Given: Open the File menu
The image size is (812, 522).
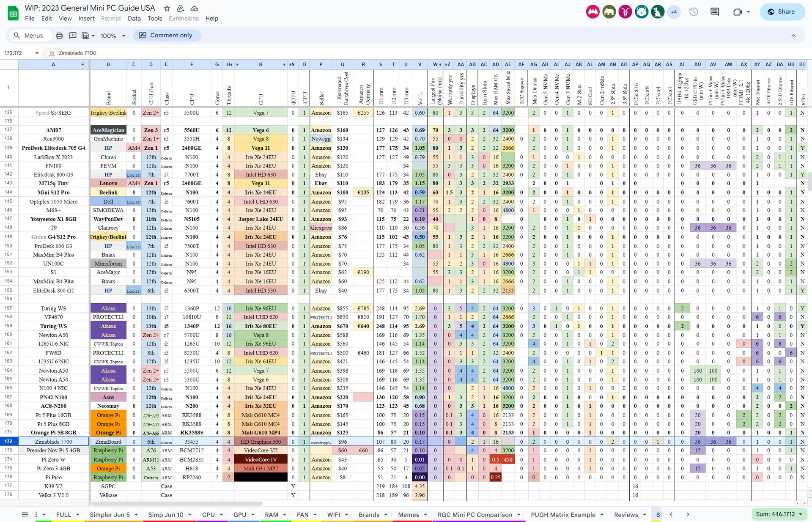Looking at the screenshot, I should tap(30, 19).
